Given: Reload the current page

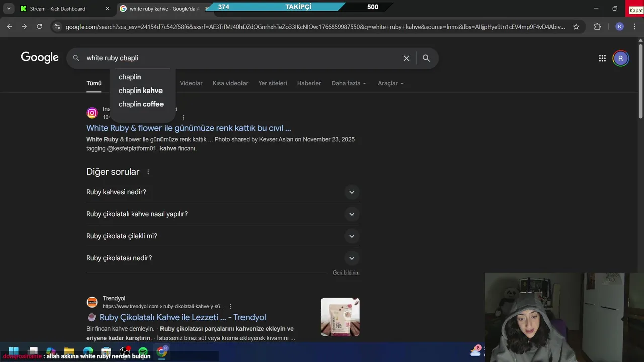Looking at the screenshot, I should click(39, 27).
